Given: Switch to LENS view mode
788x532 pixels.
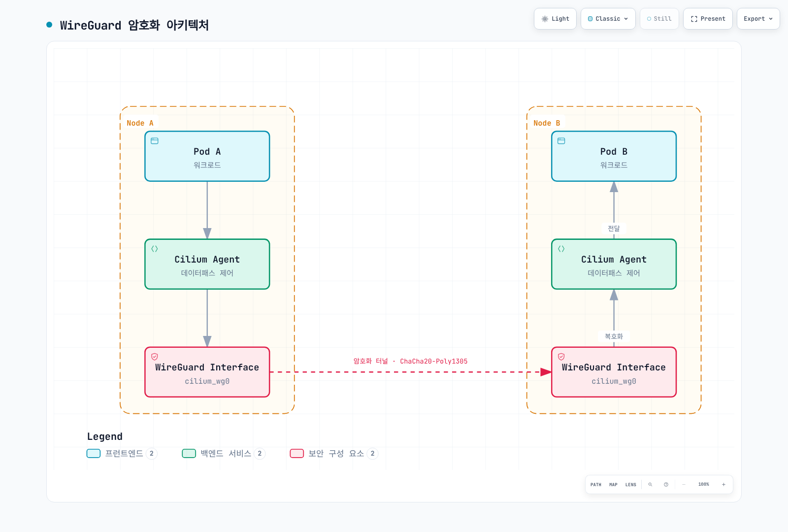Looking at the screenshot, I should click(x=631, y=485).
